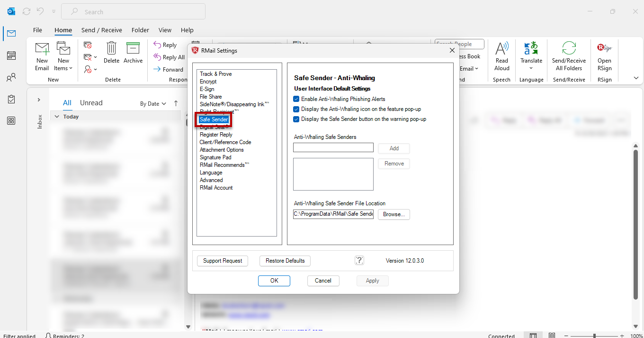Click the Support Request button
Screen dimensions: 644x338
223,261
